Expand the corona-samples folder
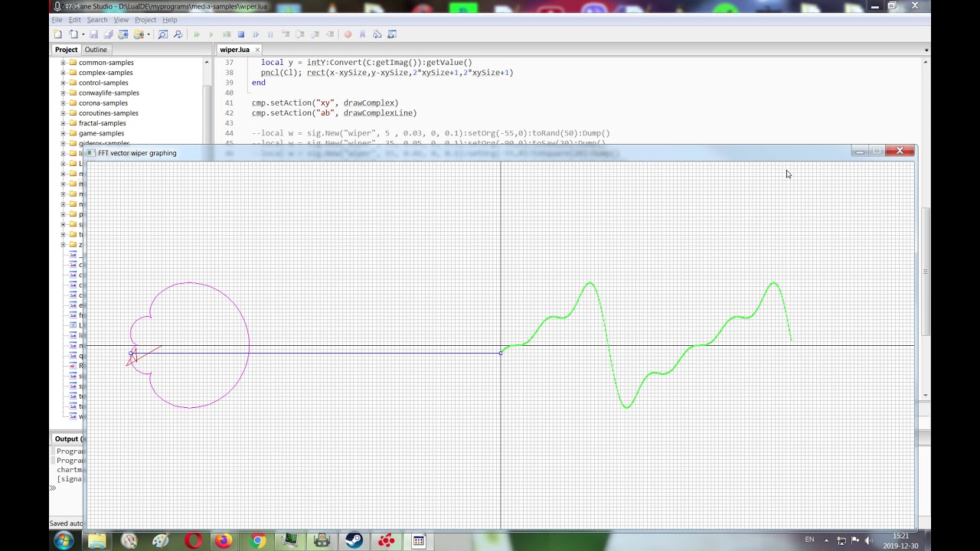Screen dimensions: 980x551 point(64,103)
